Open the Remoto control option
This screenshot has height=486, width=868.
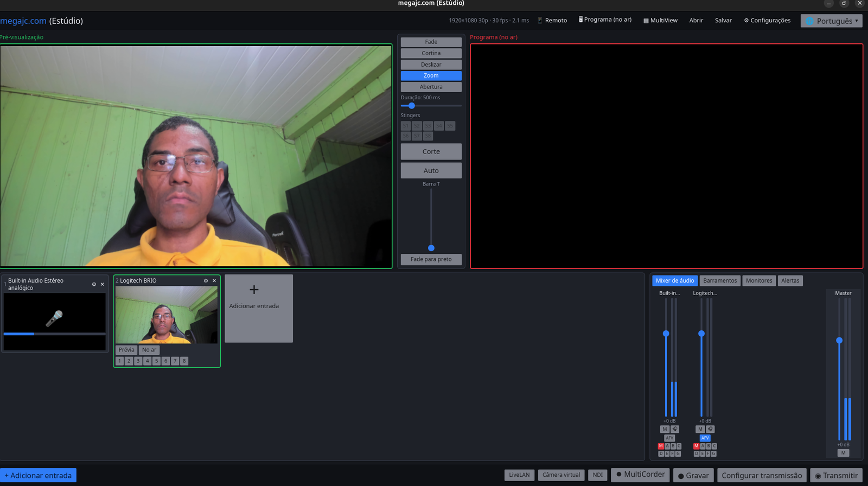(552, 20)
